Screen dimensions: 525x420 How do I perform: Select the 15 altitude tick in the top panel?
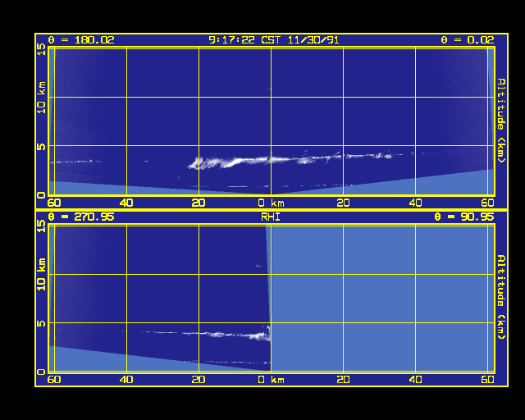click(x=41, y=49)
